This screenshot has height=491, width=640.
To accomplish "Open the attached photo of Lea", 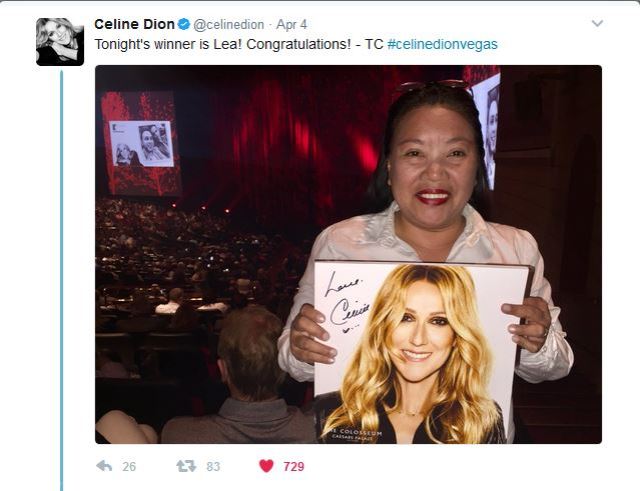I will tap(348, 254).
